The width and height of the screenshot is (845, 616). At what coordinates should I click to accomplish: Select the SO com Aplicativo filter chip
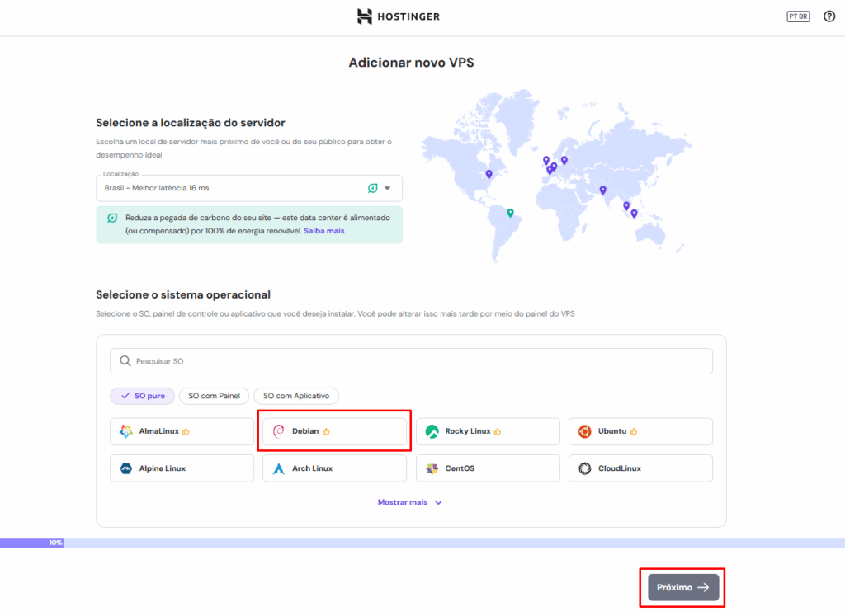tap(296, 396)
